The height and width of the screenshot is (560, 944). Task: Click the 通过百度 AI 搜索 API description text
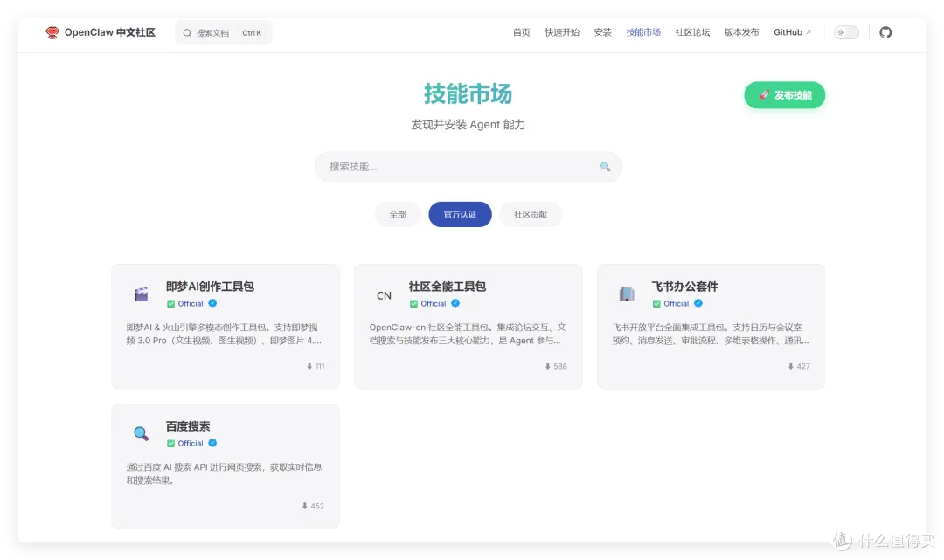click(224, 474)
